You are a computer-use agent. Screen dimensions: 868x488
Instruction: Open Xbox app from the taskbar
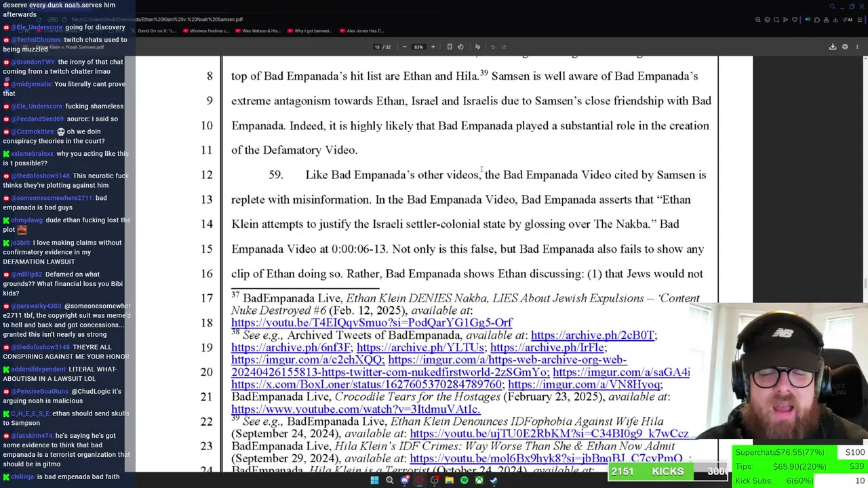point(479,481)
